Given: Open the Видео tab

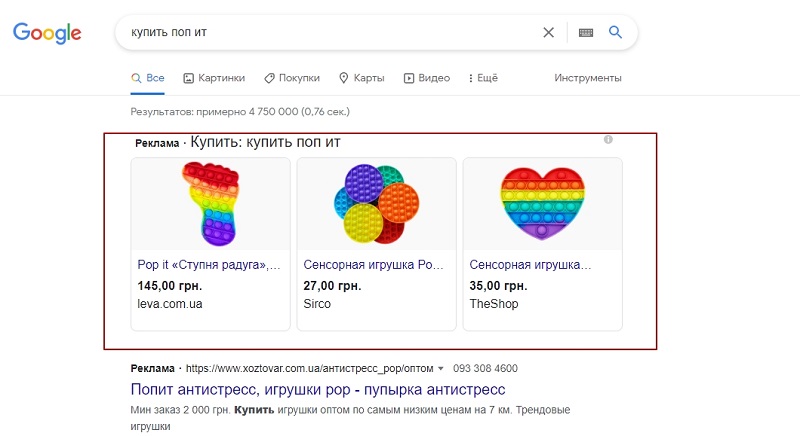Looking at the screenshot, I should click(427, 78).
